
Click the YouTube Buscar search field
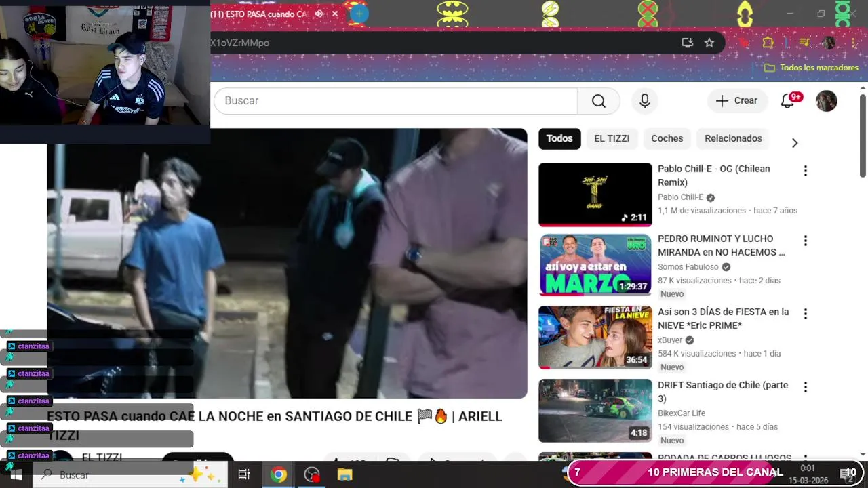[x=395, y=101]
